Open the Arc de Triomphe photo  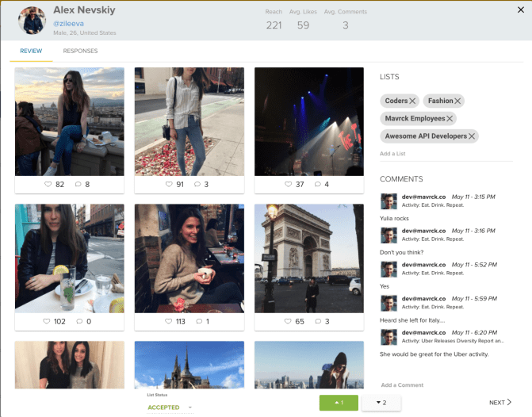[309, 258]
